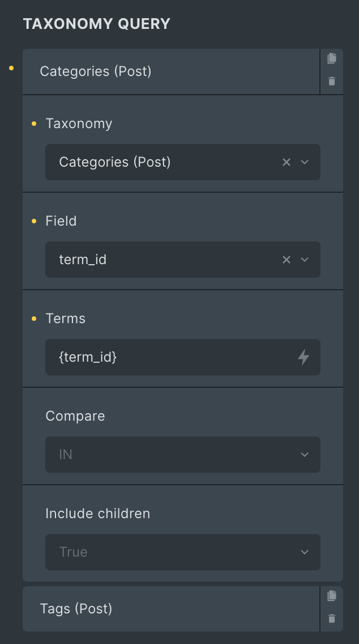Click the yellow dot beside Taxonomy Query list
Screen dimensions: 359x644
coord(11,68)
